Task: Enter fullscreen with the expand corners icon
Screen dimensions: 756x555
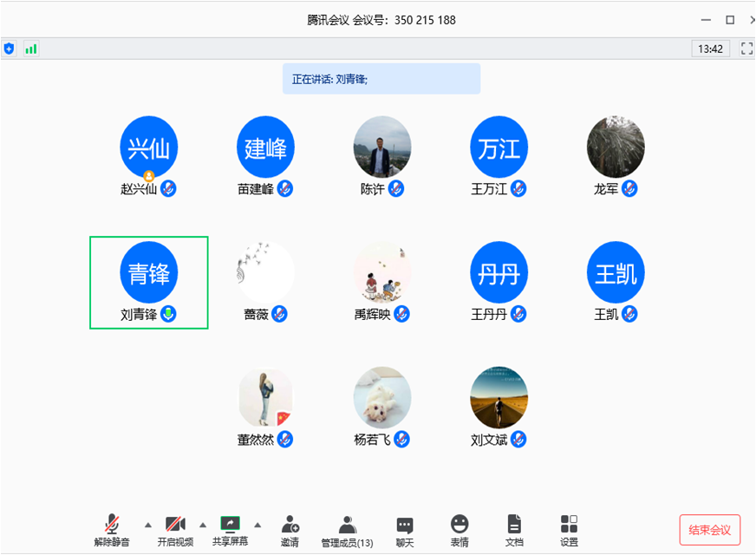Action: [746, 49]
